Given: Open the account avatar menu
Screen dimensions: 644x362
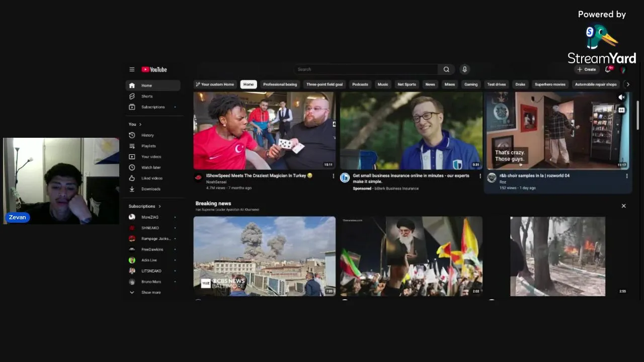Looking at the screenshot, I should pyautogui.click(x=623, y=69).
